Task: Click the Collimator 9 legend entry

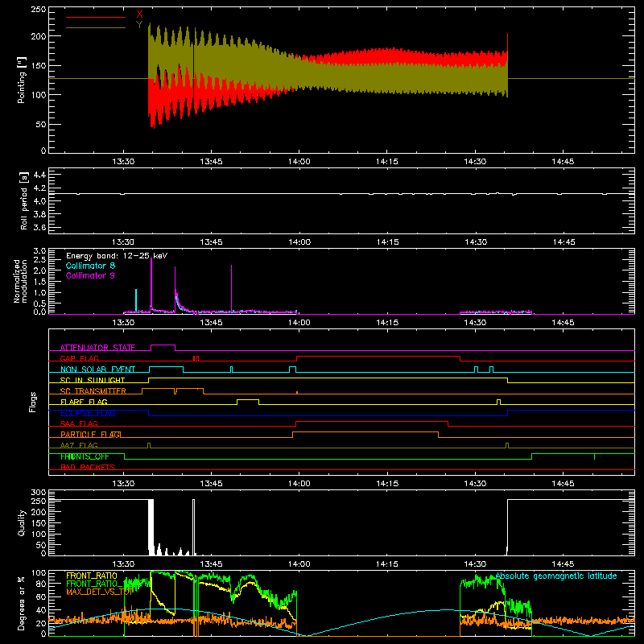Action: click(x=90, y=275)
